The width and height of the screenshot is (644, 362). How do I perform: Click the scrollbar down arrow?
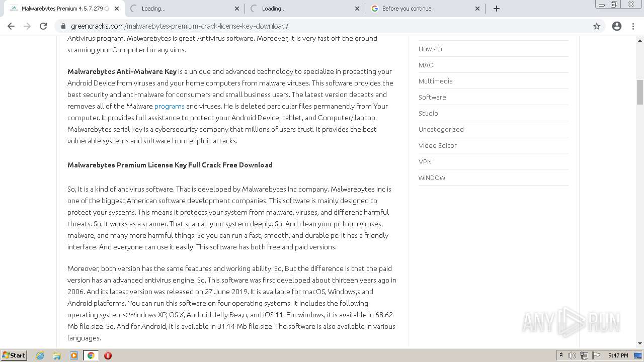tap(640, 343)
